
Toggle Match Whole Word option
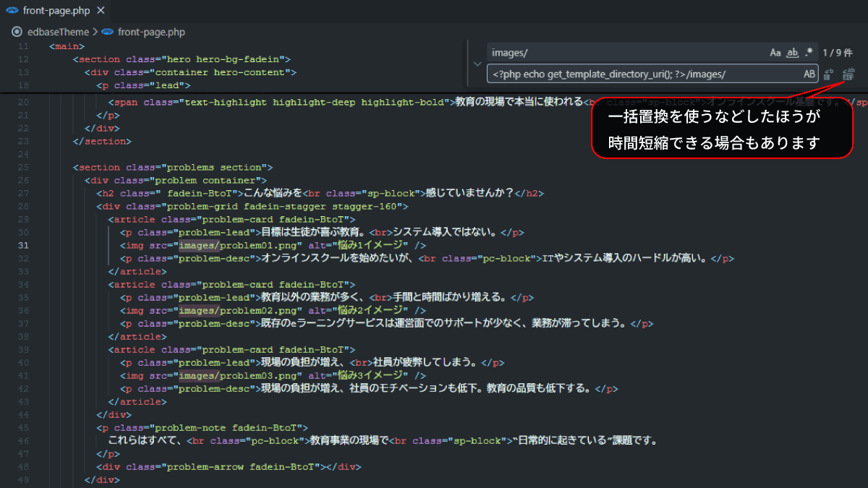click(792, 53)
